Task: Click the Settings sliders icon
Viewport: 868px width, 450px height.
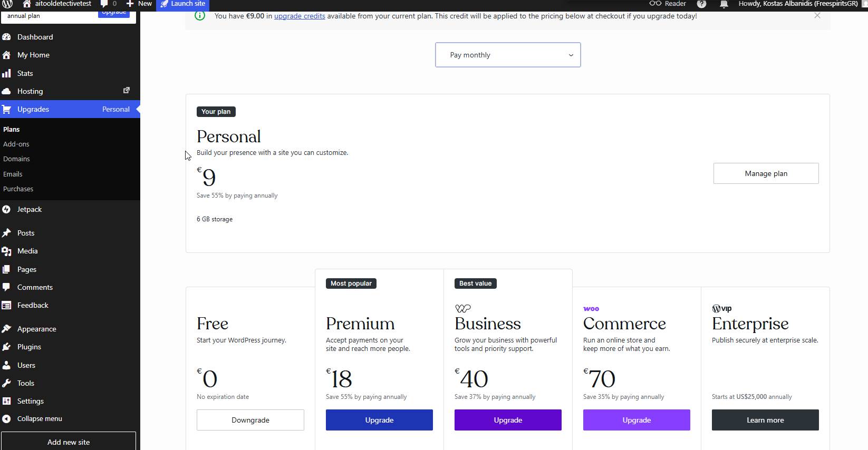Action: click(6, 401)
